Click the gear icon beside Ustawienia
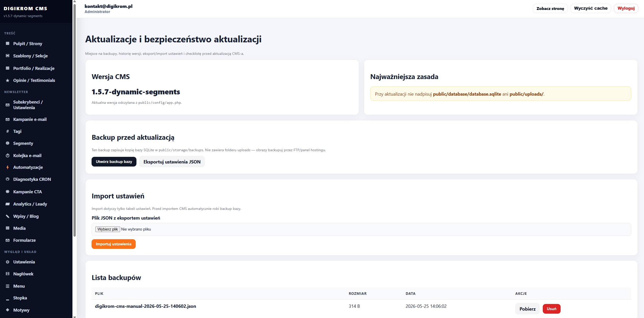 point(8,262)
